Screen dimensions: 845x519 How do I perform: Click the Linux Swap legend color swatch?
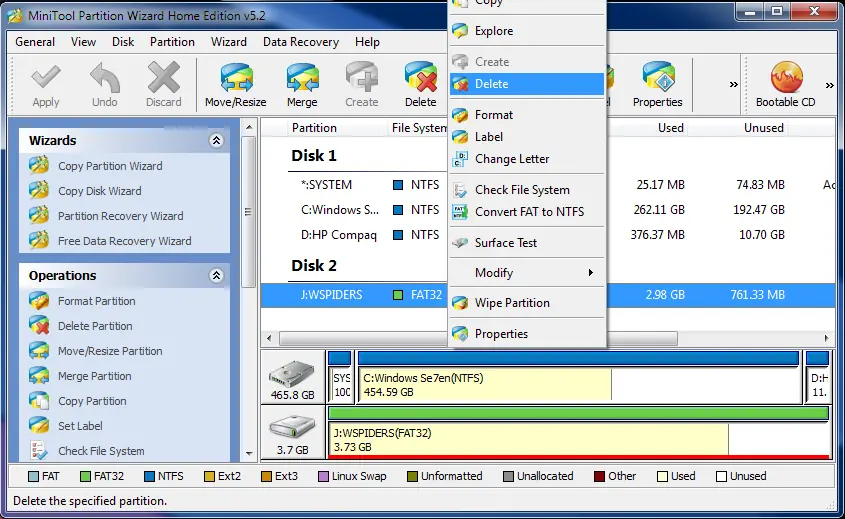[323, 476]
